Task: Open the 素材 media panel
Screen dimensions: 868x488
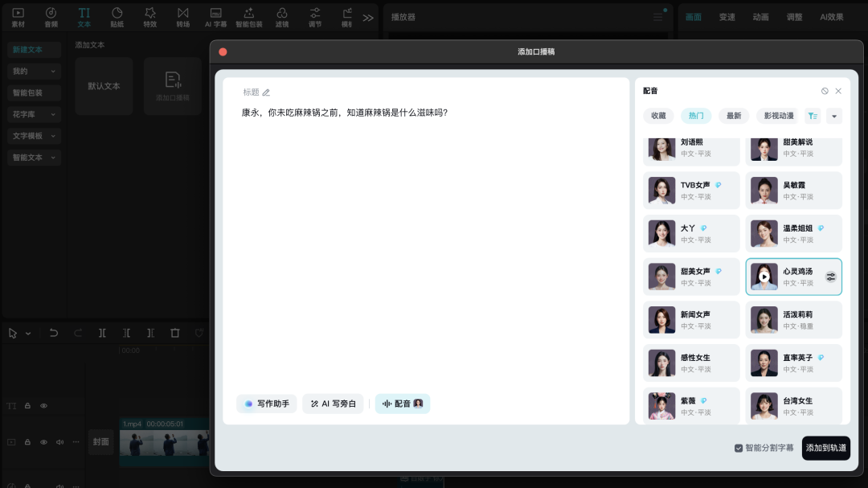Action: point(18,16)
